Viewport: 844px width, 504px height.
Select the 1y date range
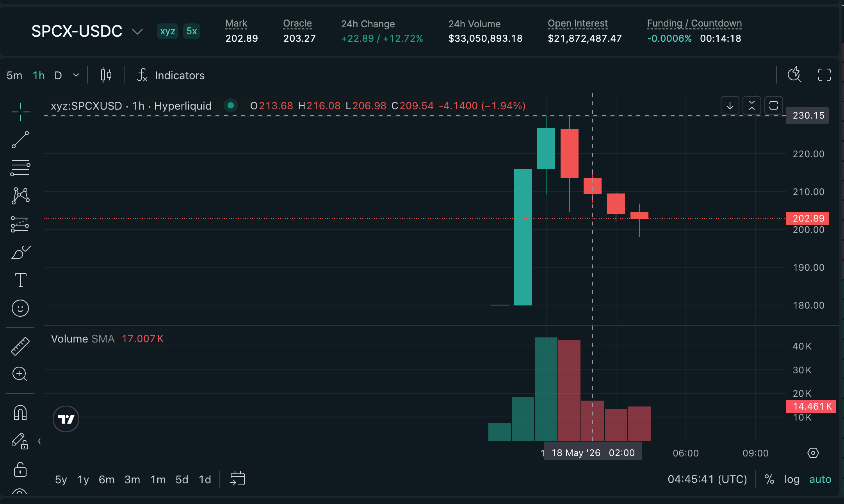pos(83,479)
